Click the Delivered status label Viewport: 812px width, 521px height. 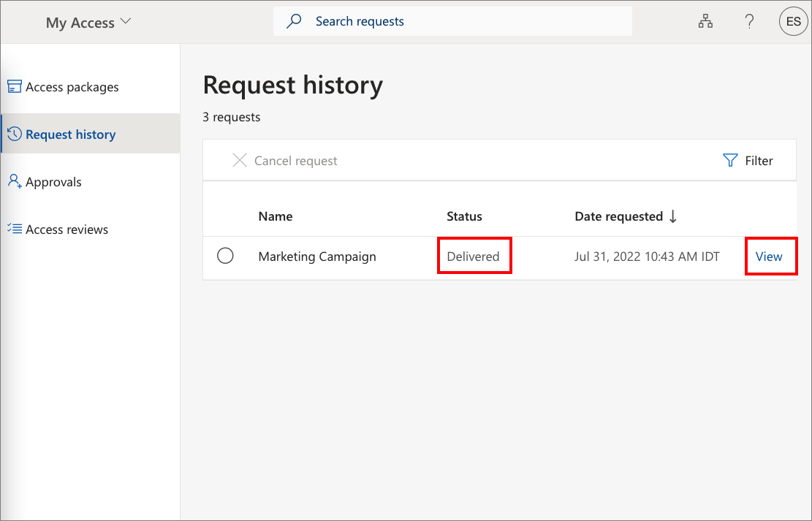click(474, 256)
